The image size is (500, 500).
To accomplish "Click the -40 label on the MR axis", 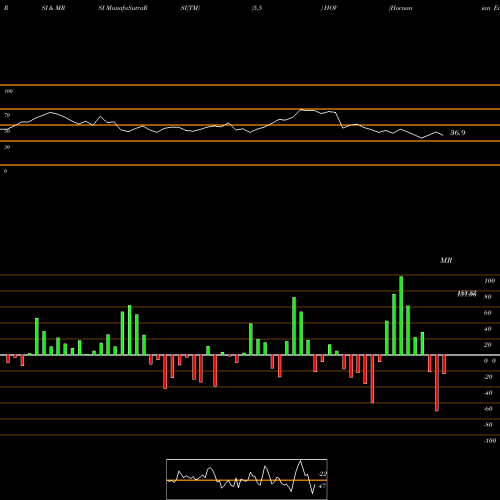I will tap(488, 393).
